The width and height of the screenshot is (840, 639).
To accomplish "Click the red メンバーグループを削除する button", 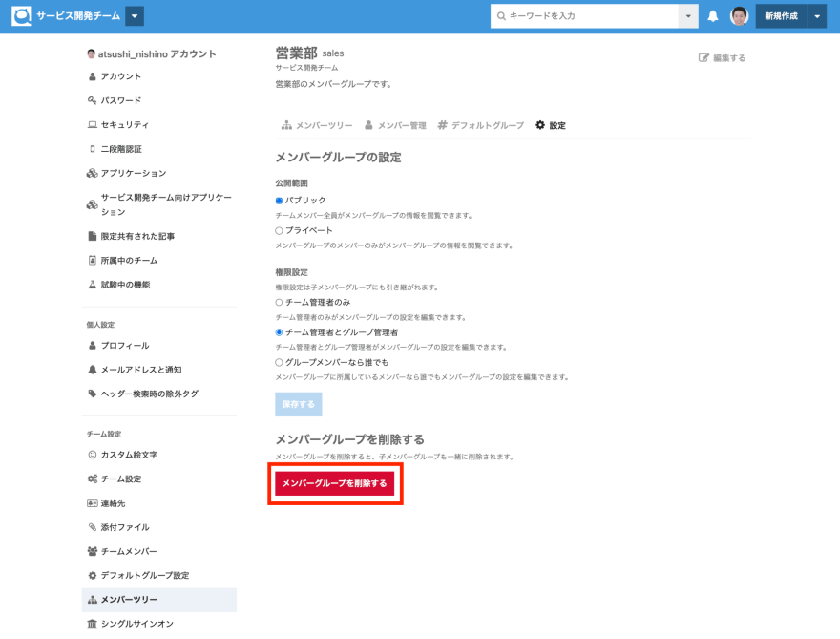I will click(335, 483).
